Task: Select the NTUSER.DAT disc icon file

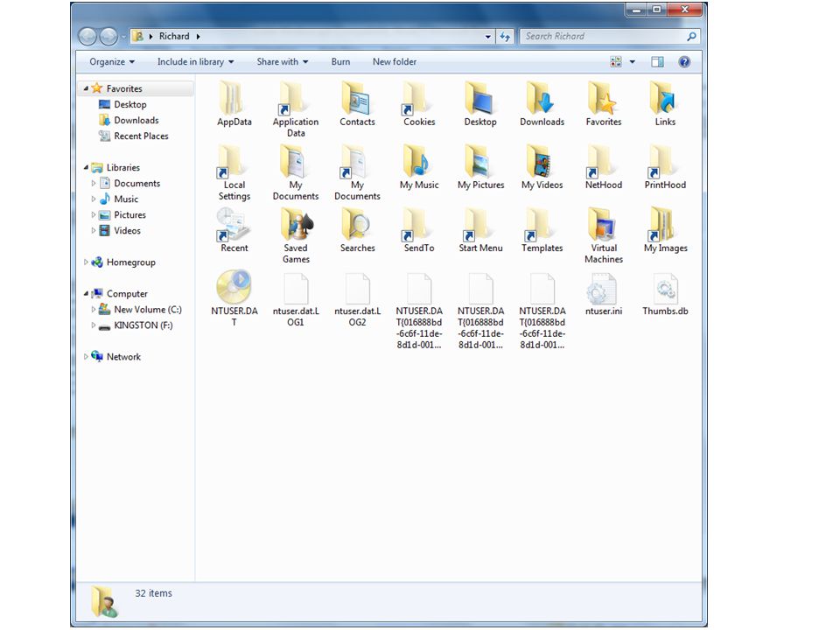Action: [234, 287]
